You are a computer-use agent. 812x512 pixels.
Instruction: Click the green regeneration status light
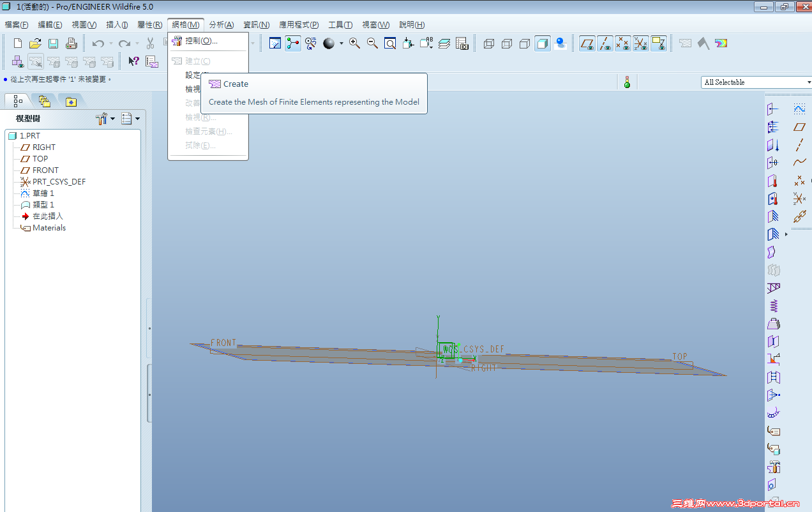point(627,82)
